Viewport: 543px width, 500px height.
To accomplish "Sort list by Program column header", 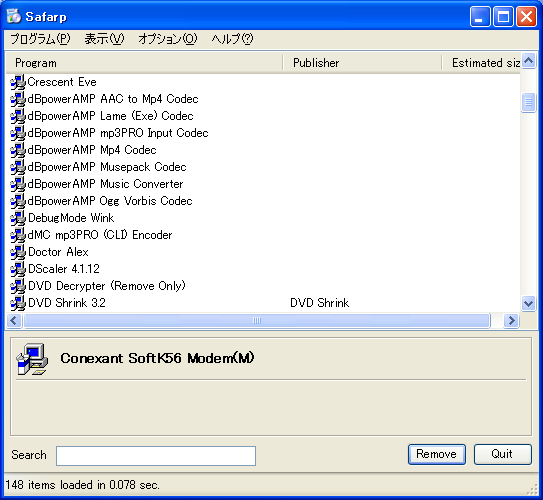I will click(x=144, y=63).
